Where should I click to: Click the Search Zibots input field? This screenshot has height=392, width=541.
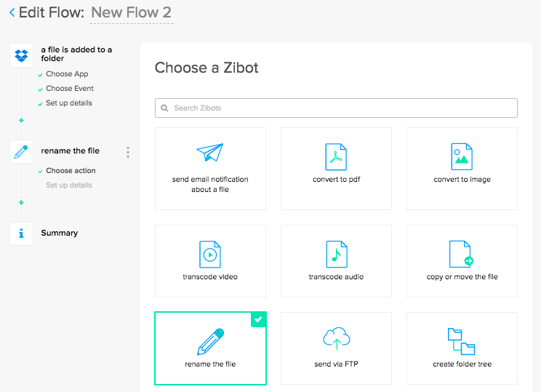click(x=336, y=108)
